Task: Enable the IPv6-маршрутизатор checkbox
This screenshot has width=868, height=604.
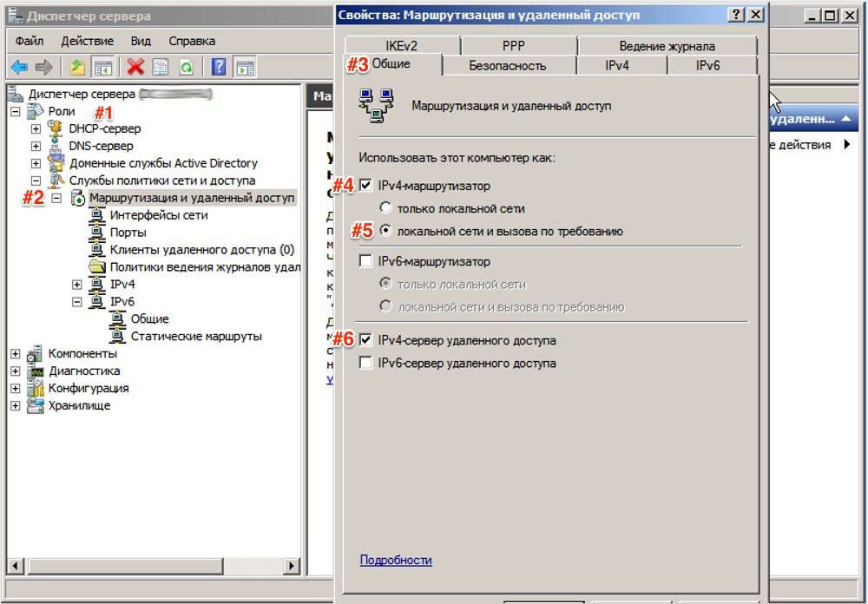Action: pos(366,260)
